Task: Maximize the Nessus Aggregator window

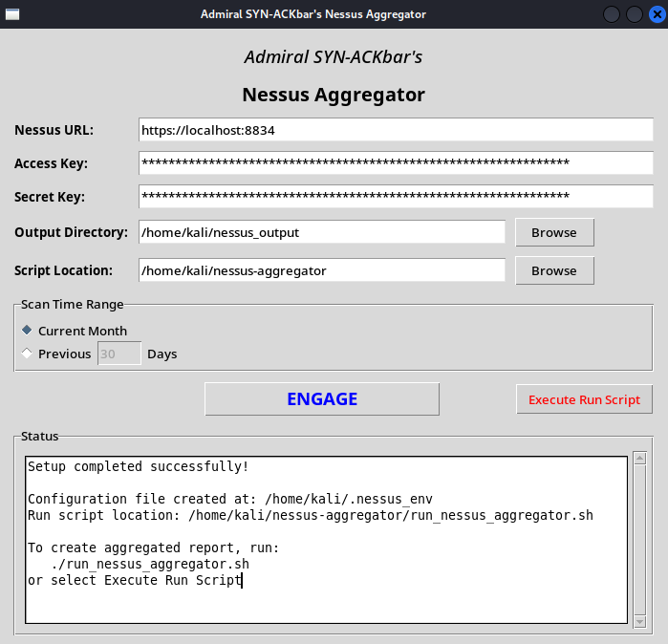Action: [635, 14]
